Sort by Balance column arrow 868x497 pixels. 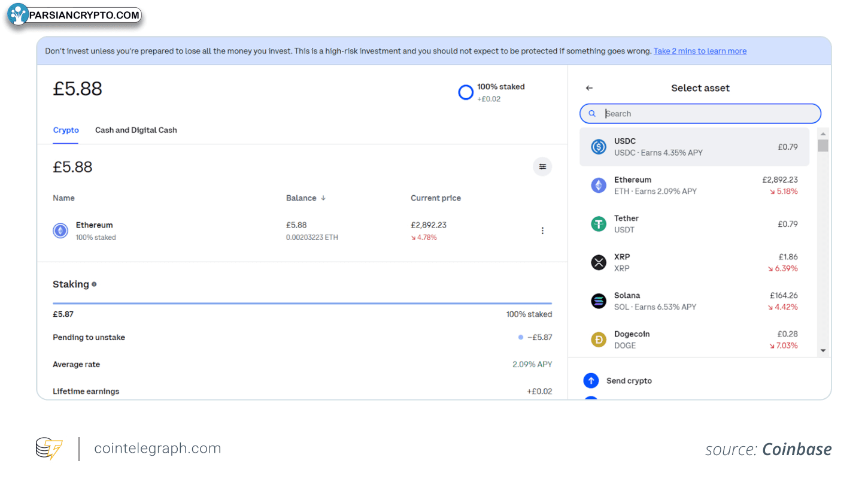coord(323,198)
